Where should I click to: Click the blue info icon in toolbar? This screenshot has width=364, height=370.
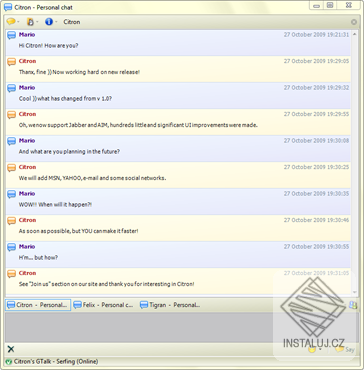[x=49, y=22]
